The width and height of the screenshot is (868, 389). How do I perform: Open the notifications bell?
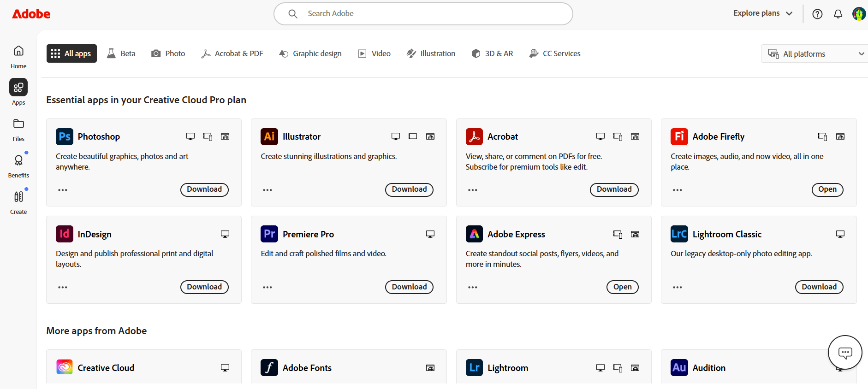tap(838, 14)
